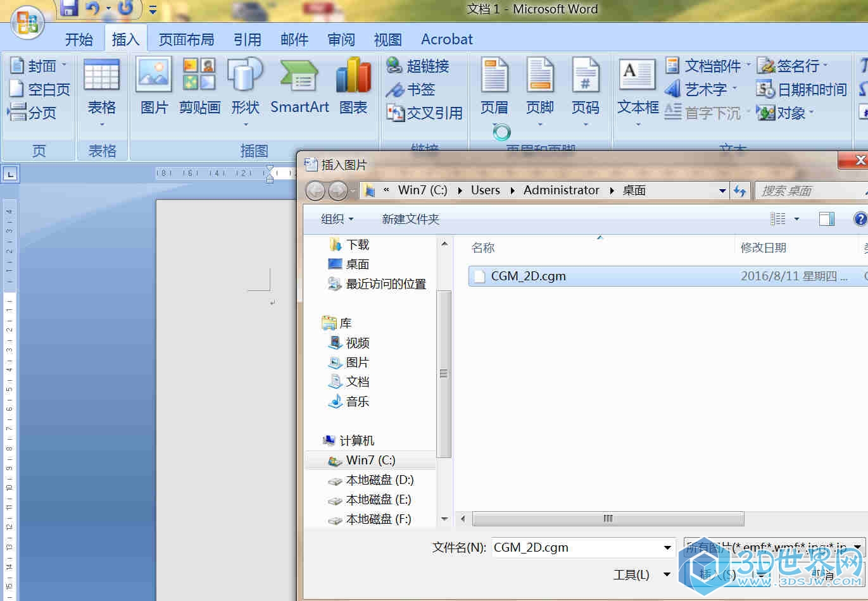
Task: Open help in the Insert Picture dialog
Action: 860,219
